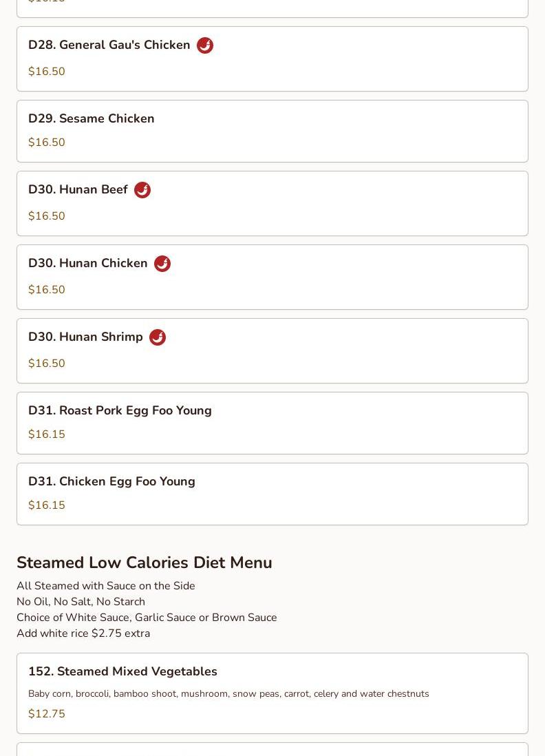Viewport: 545px width, 756px height.
Task: Click the $12.75 price of Steamed Mixed Vegetables
Action: coord(47,713)
